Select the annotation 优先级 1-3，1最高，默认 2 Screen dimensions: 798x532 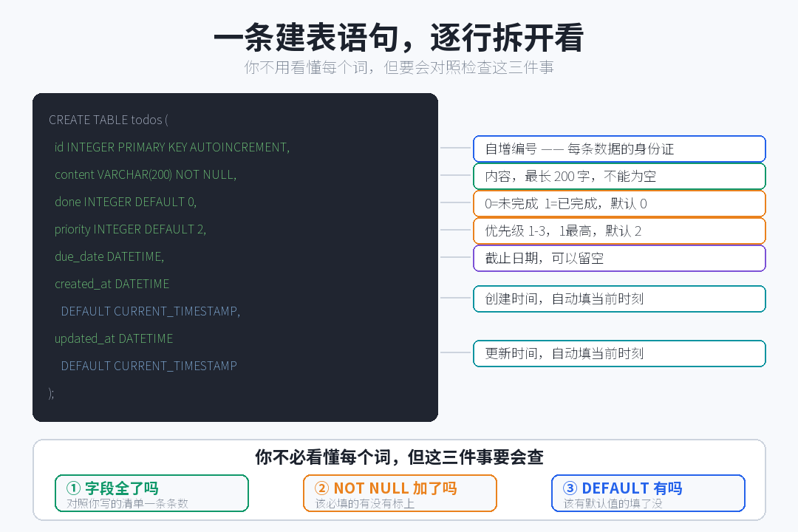click(x=619, y=231)
